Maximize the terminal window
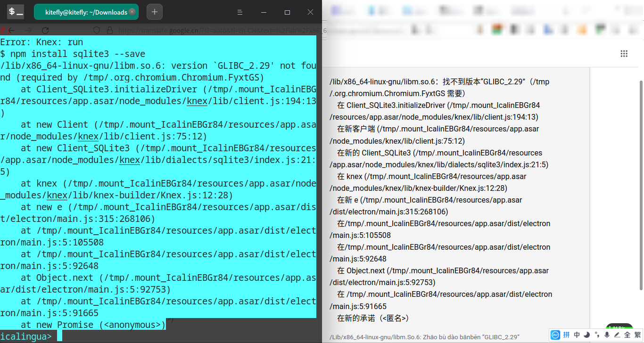This screenshot has width=644, height=343. (287, 12)
